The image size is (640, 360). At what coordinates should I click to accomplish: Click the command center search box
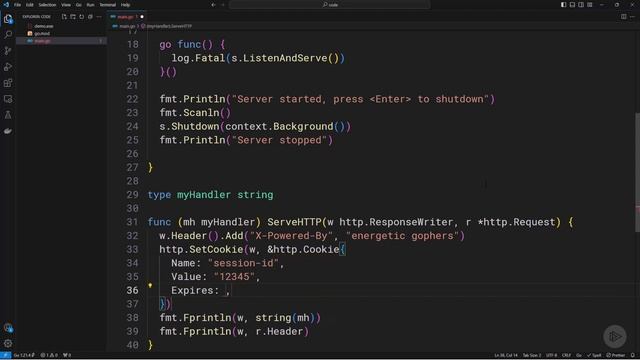point(329,5)
